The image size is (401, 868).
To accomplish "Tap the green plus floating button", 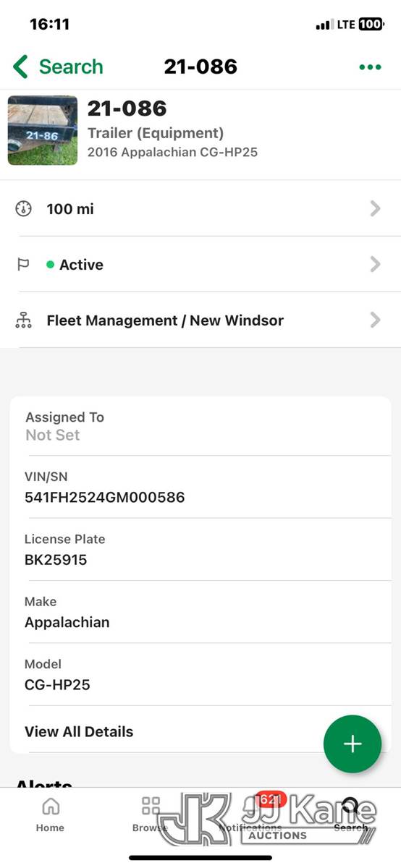I will click(353, 744).
